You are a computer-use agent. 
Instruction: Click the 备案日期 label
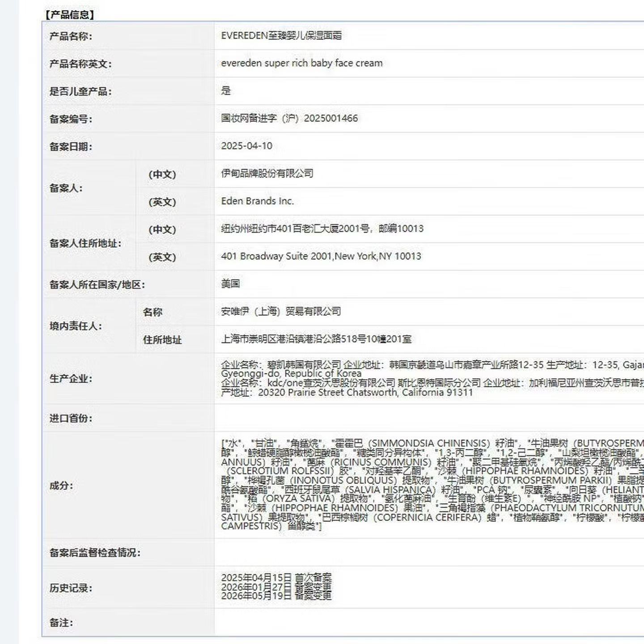(x=71, y=147)
